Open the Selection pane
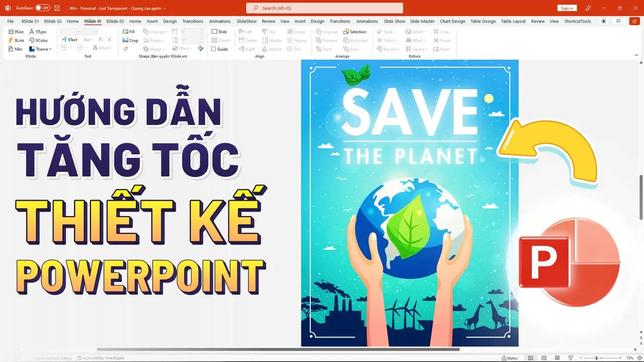The width and height of the screenshot is (644, 362). coord(355,32)
